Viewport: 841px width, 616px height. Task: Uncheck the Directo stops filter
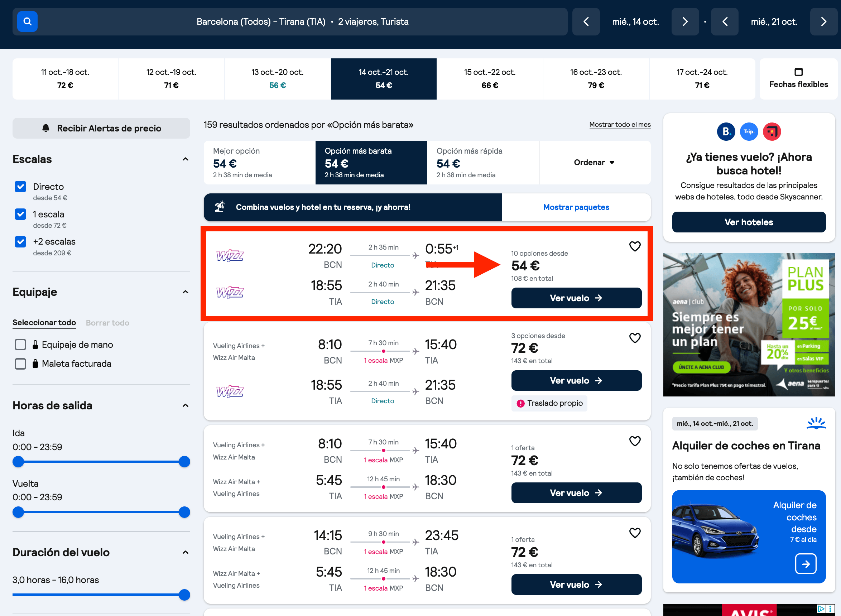20,187
